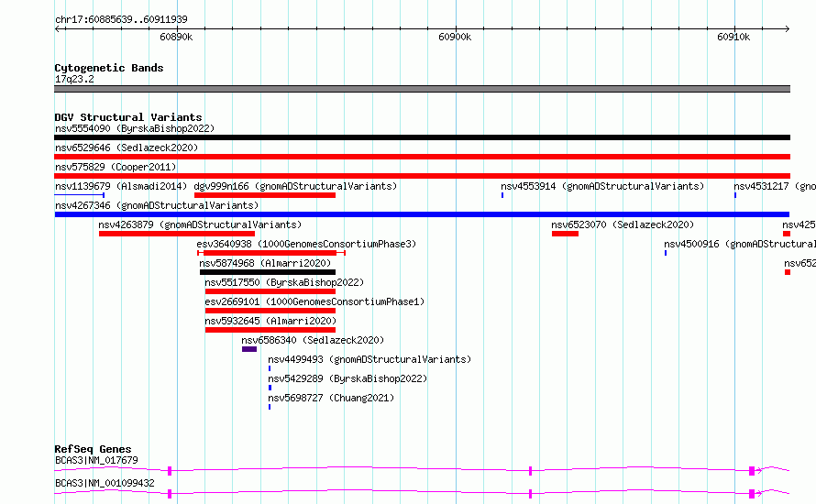Click the purple bar under nsv6586340

[x=249, y=349]
